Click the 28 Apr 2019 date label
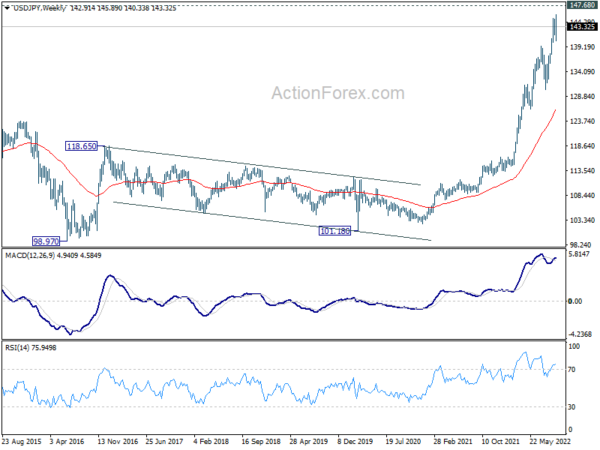Screen dimensions: 600x450 pyautogui.click(x=308, y=442)
